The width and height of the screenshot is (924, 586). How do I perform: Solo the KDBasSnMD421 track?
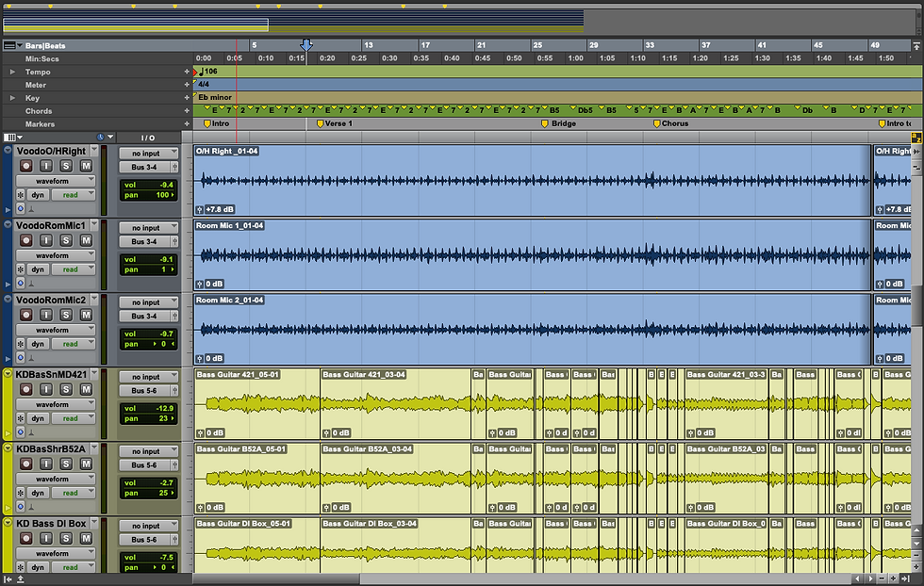coord(66,389)
